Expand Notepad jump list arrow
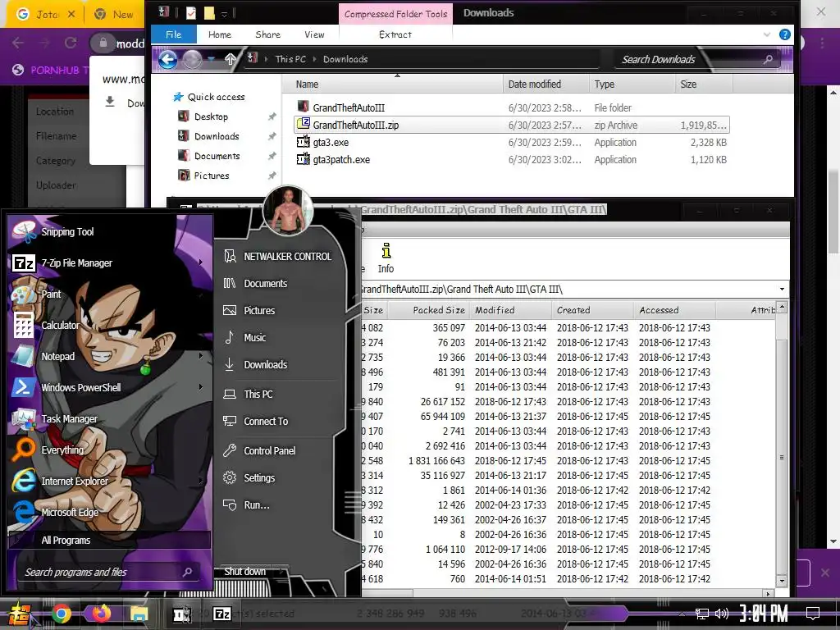 pos(201,356)
